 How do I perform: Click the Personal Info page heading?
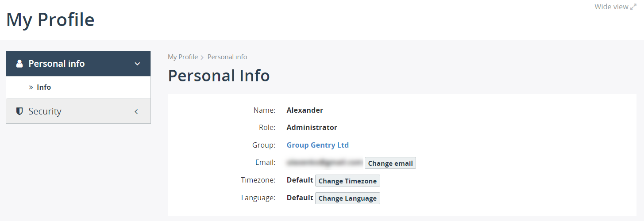tap(219, 76)
